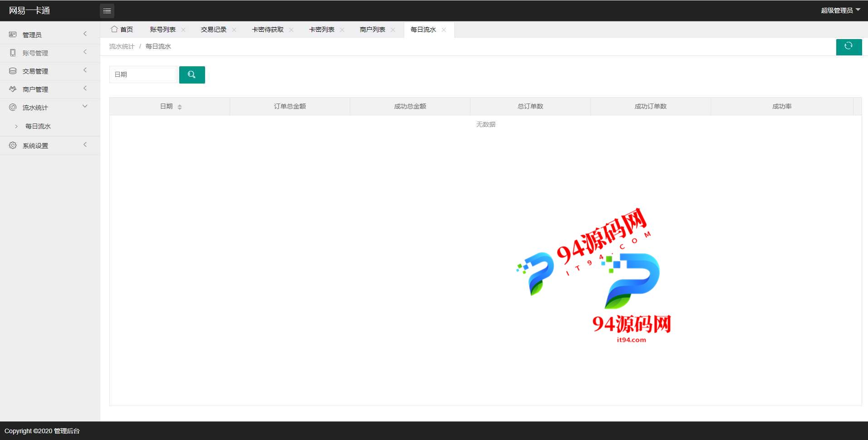Collapse the 流水统计 menu chevron
Viewport: 868px width, 440px height.
[x=85, y=107]
